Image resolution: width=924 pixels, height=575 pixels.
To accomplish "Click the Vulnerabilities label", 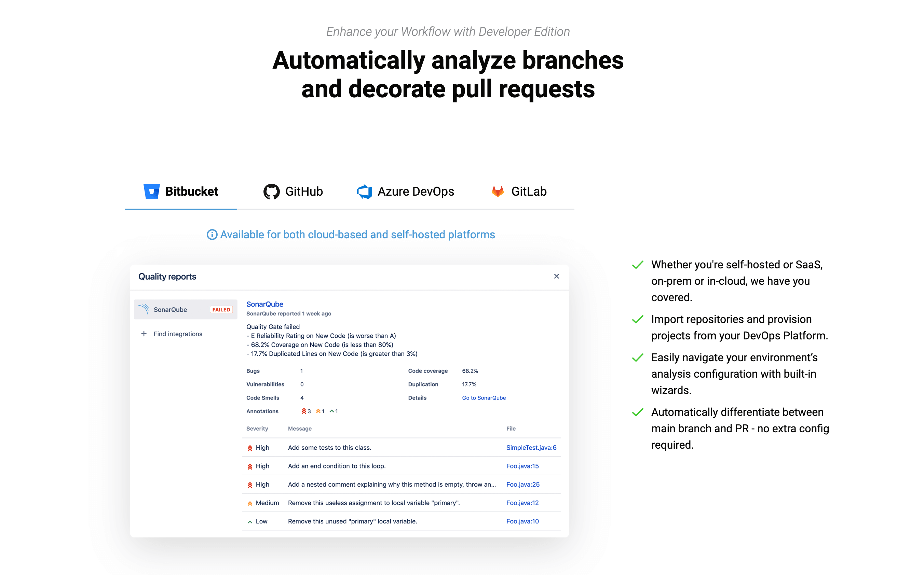I will pos(265,384).
